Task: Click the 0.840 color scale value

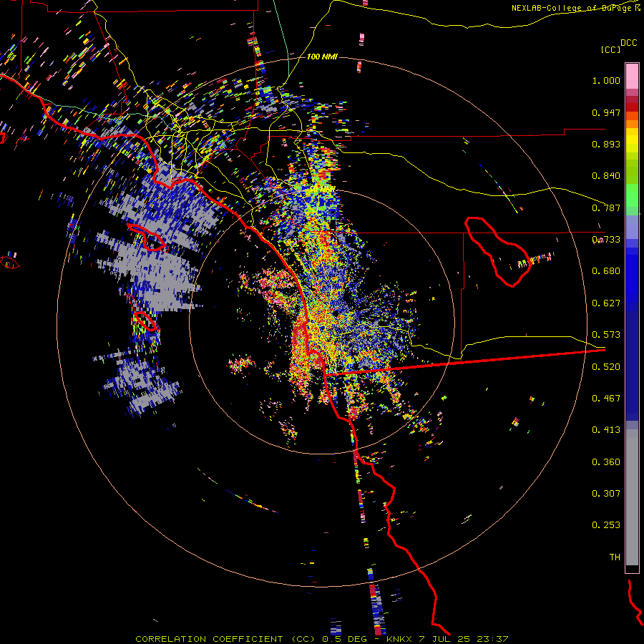Action: coord(606,176)
